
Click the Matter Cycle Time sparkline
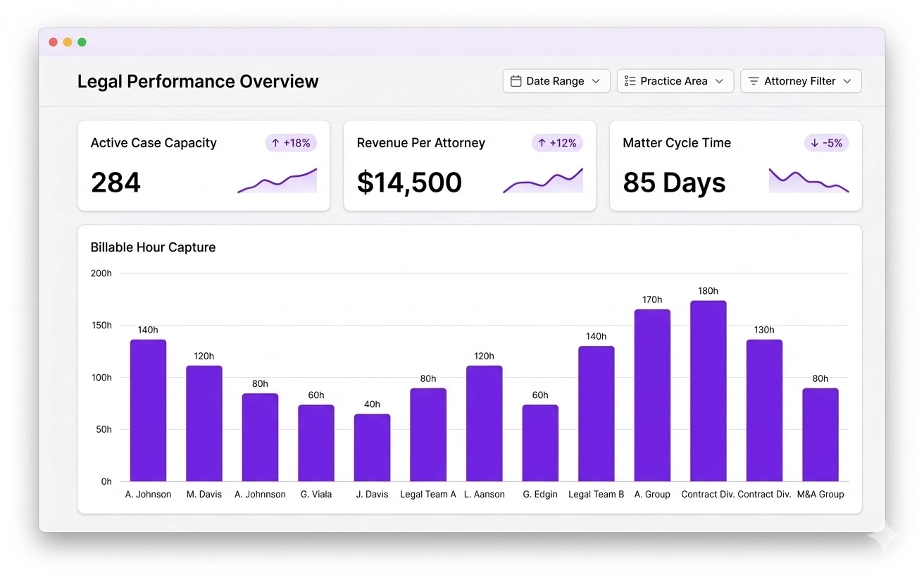(809, 180)
